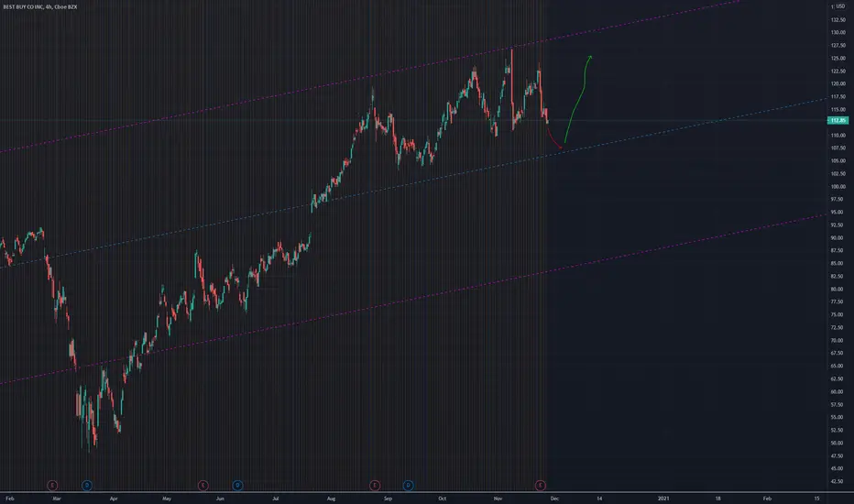The image size is (854, 504).
Task: Click the Feb label following the 18 date
Action: click(767, 499)
